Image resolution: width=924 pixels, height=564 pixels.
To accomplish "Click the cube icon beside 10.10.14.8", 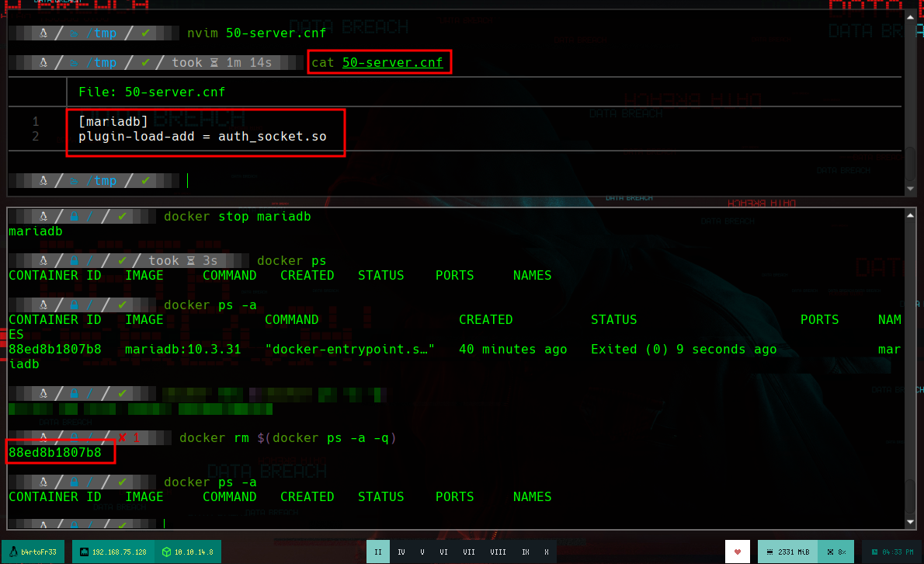I will point(167,552).
